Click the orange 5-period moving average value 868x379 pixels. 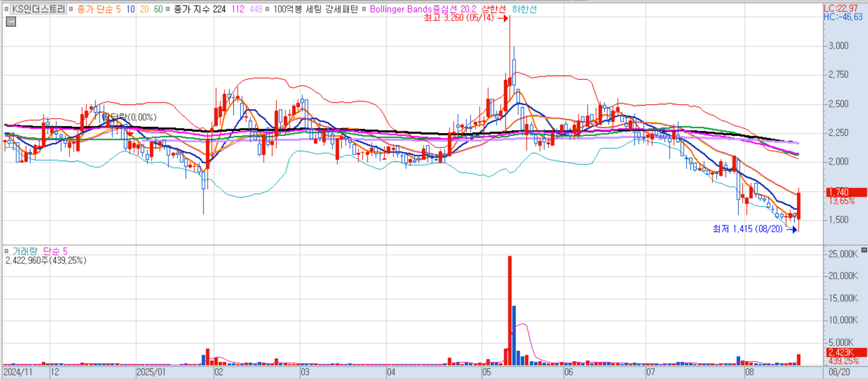point(119,9)
